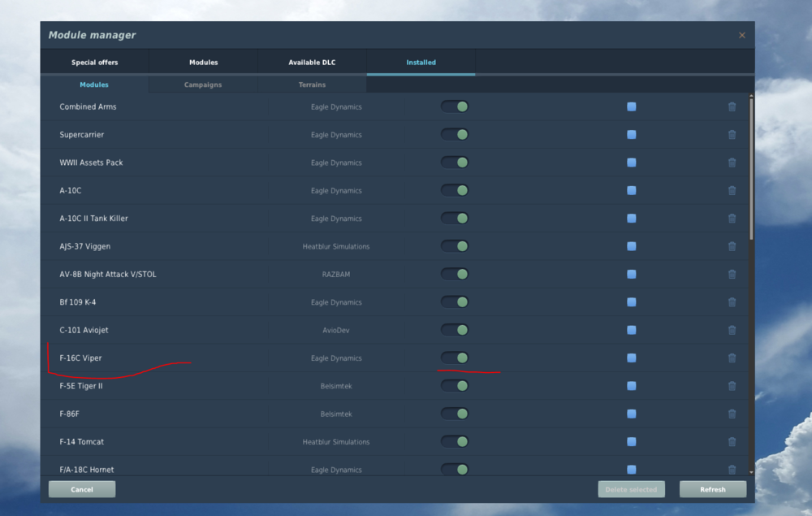Tick the F-5E Tiger II checkbox
Image resolution: width=812 pixels, height=516 pixels.
[631, 386]
